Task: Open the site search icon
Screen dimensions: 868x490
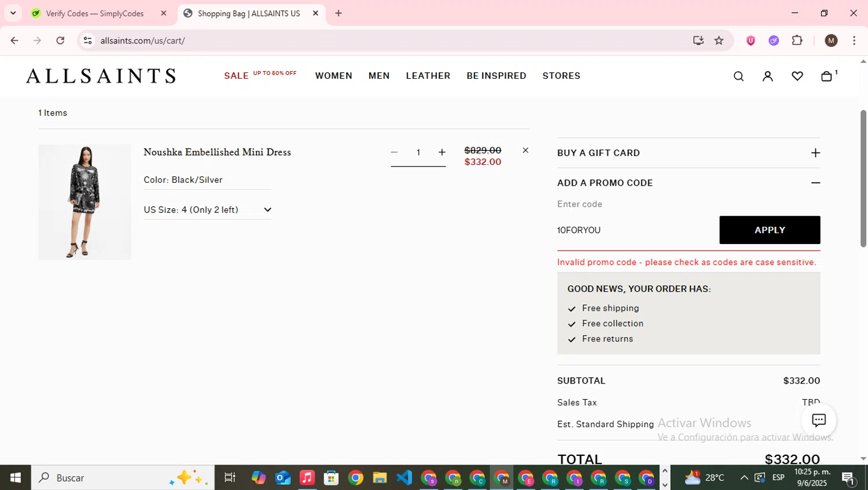Action: coord(738,76)
